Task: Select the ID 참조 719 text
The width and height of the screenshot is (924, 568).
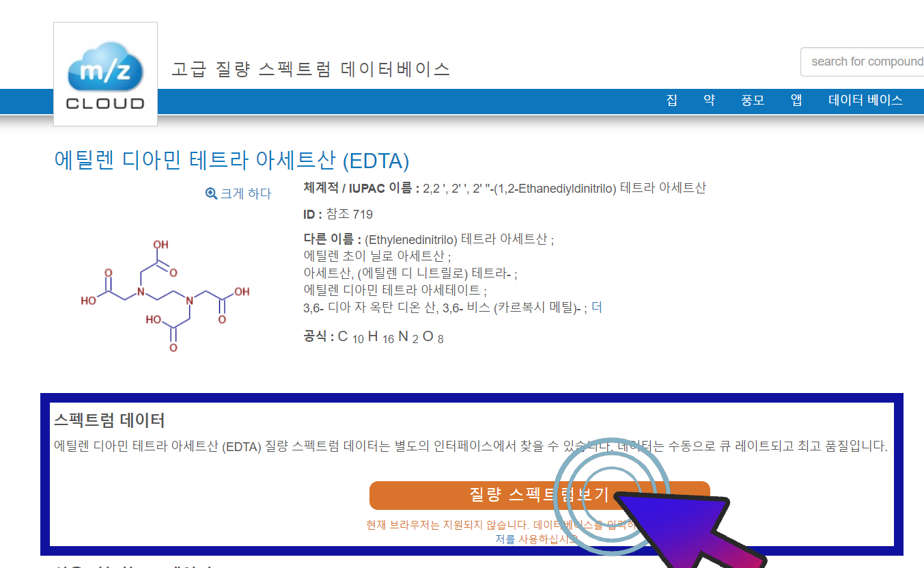Action: point(338,215)
